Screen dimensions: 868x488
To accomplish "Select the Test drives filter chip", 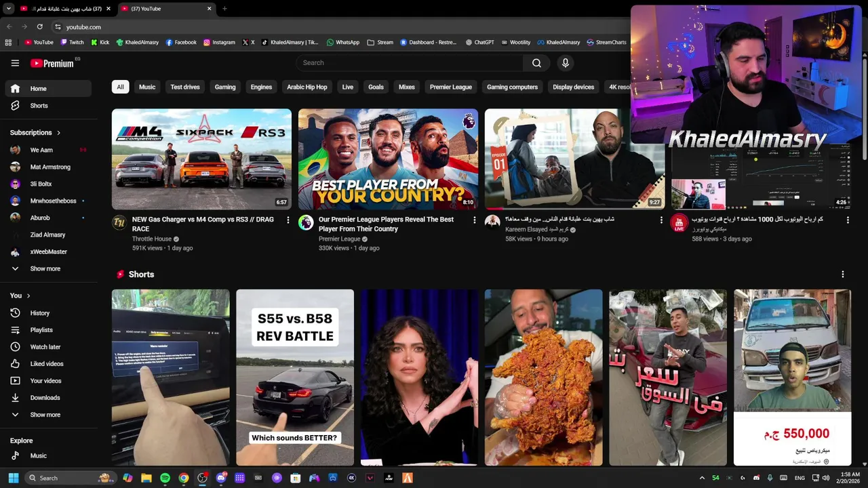I will [185, 87].
